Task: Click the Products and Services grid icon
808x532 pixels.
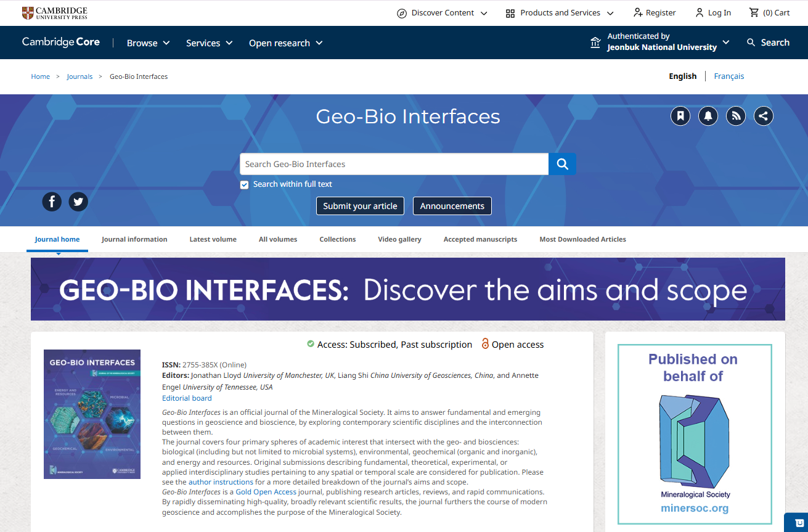Action: click(510, 13)
